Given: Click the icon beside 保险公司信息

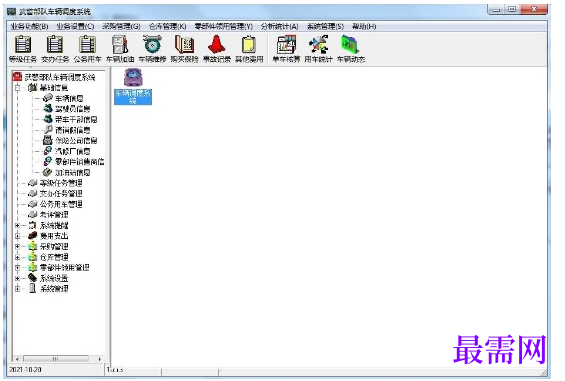Looking at the screenshot, I should pyautogui.click(x=48, y=140).
